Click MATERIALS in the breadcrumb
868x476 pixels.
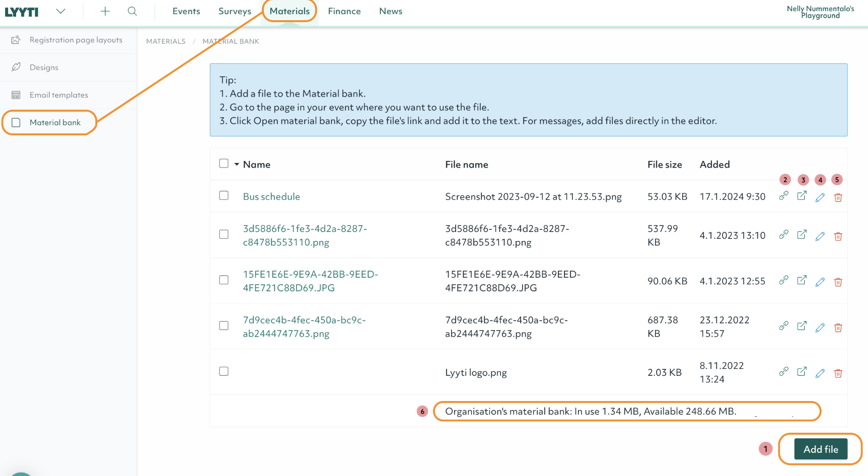click(x=166, y=41)
